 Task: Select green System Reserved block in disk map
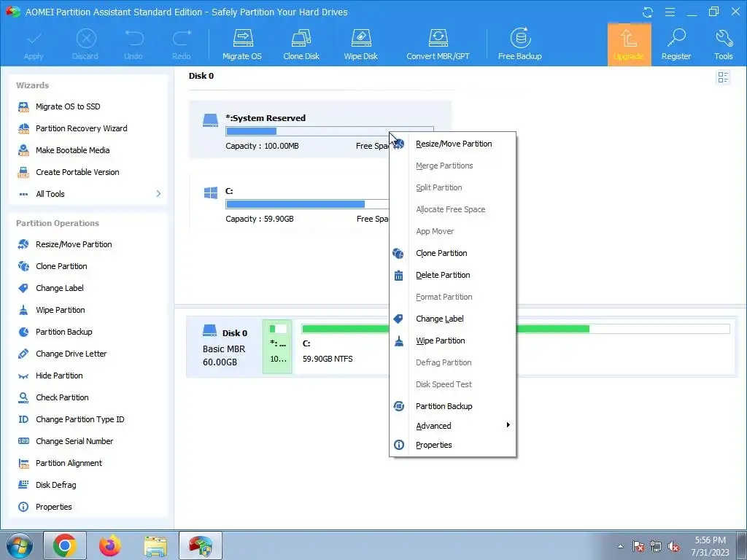[277, 346]
